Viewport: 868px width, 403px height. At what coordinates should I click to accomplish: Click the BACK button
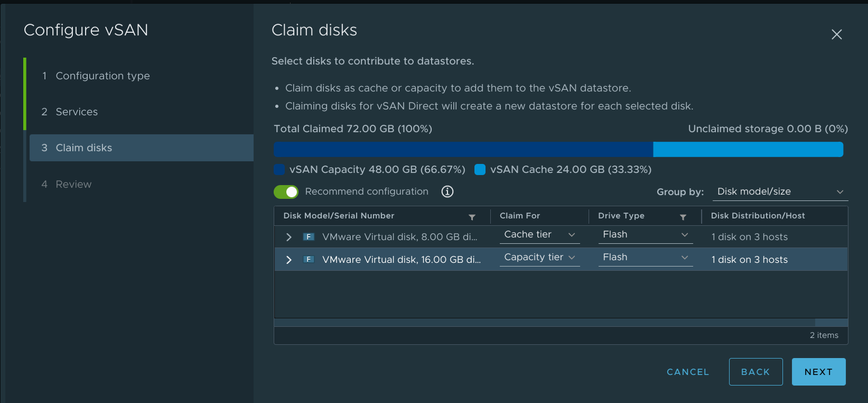click(x=755, y=372)
